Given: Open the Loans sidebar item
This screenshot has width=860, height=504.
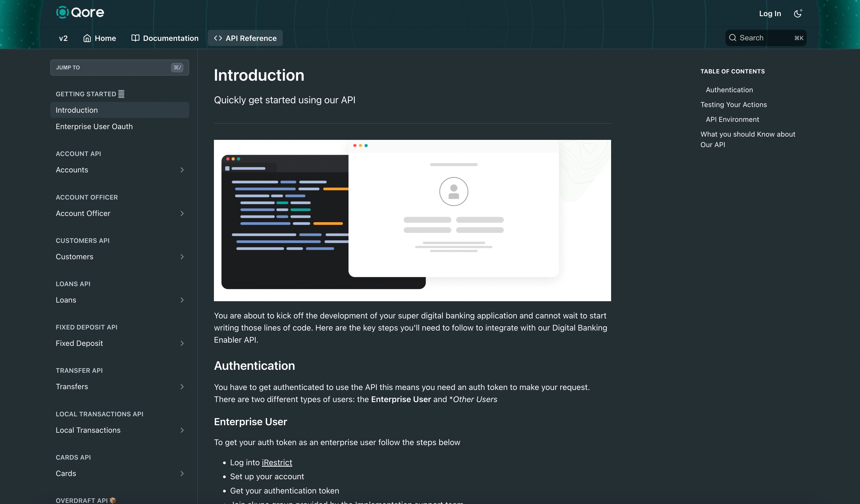Looking at the screenshot, I should point(119,300).
